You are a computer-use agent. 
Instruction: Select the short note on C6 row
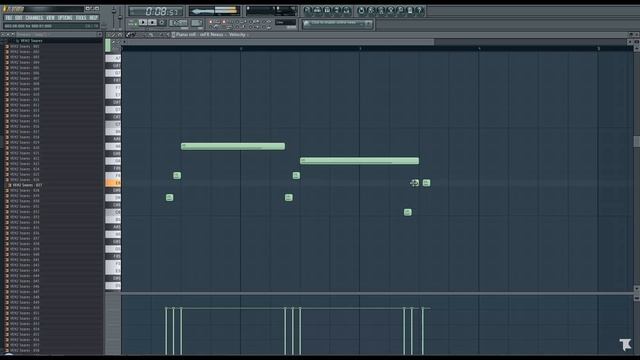pos(407,212)
